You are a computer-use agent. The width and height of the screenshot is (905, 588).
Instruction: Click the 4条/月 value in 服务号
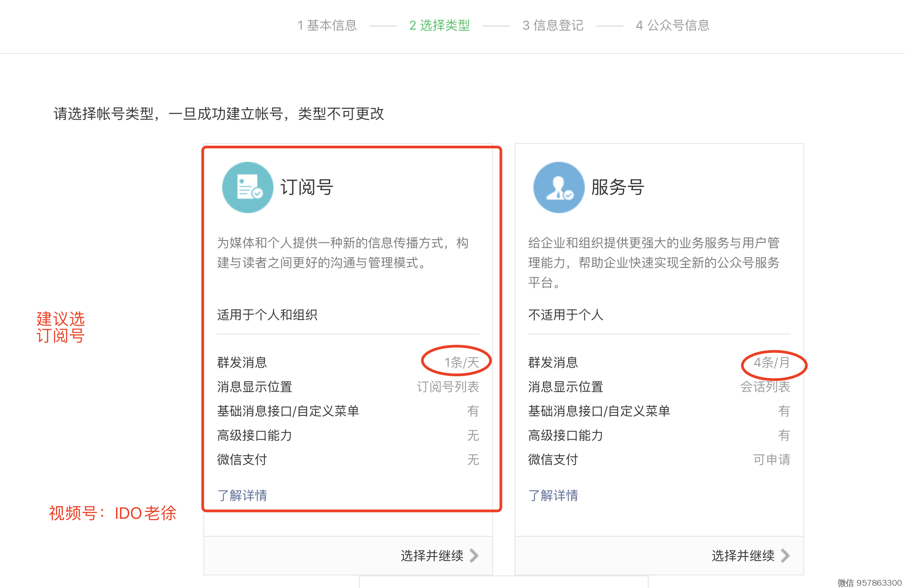[x=772, y=362]
